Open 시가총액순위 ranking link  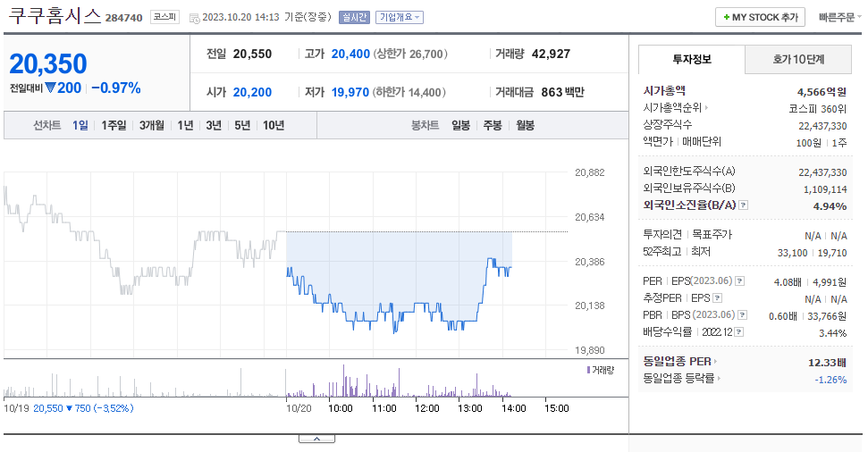[675, 108]
